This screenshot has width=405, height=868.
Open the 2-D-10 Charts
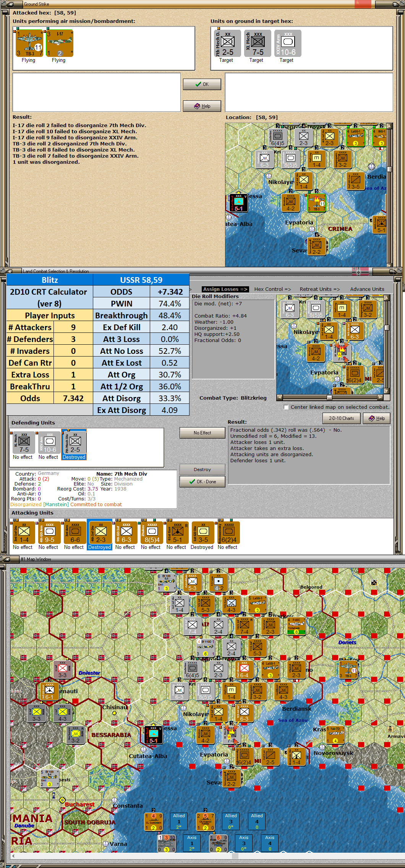point(342,418)
